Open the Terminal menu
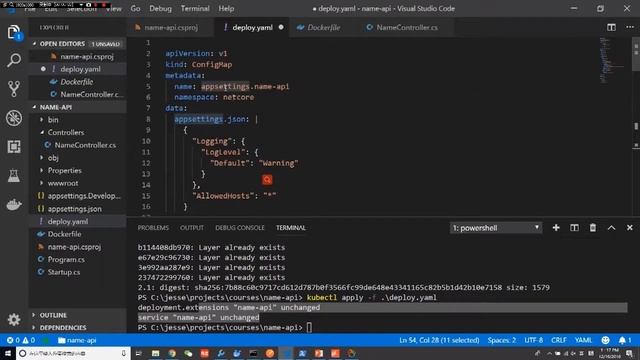Viewport: 640px width, 360px height. (195, 9)
